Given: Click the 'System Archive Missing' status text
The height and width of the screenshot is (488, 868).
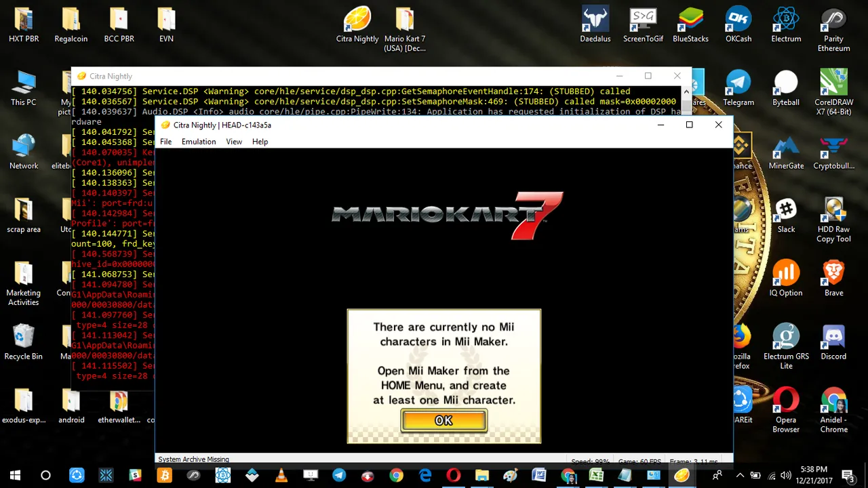Looking at the screenshot, I should 193,460.
